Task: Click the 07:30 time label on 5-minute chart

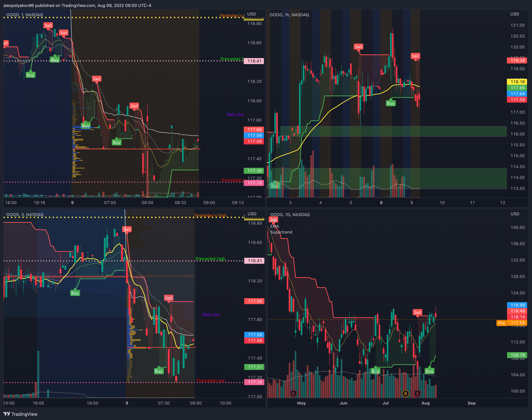Action: click(164, 403)
